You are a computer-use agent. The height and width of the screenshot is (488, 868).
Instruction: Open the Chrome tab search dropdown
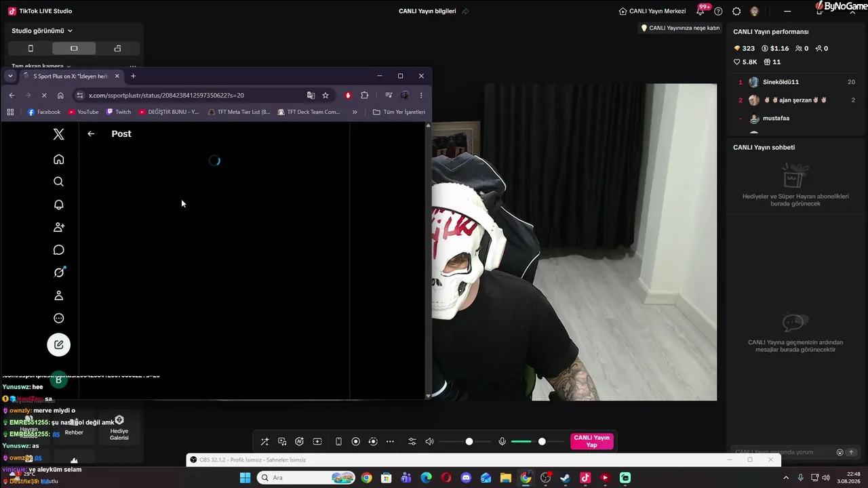pos(11,76)
